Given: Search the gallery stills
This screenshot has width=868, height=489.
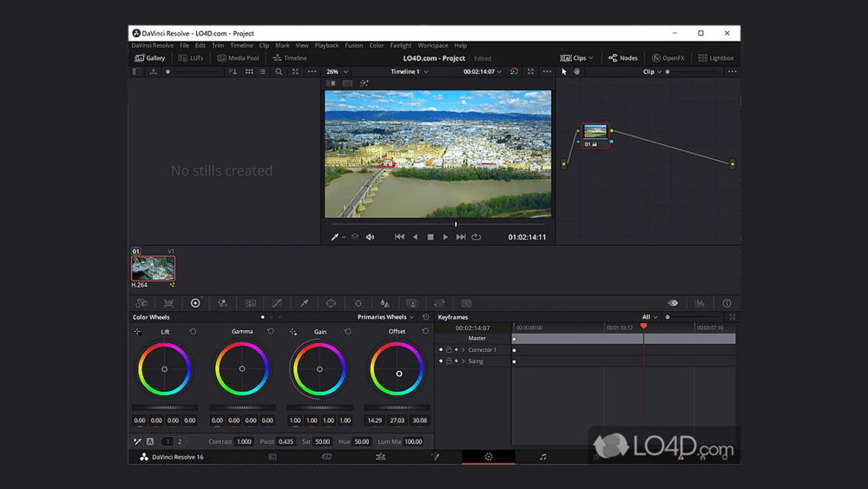Looking at the screenshot, I should coord(279,71).
